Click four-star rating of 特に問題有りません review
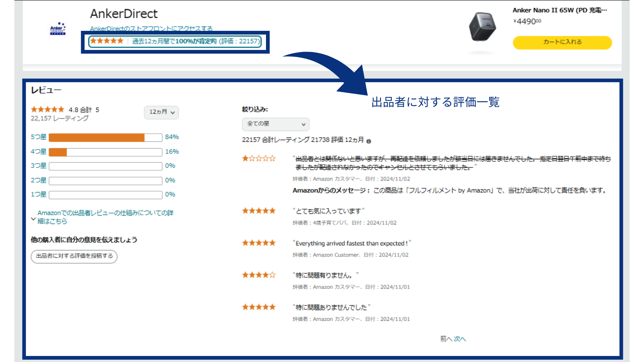The image size is (644, 362). pyautogui.click(x=259, y=275)
